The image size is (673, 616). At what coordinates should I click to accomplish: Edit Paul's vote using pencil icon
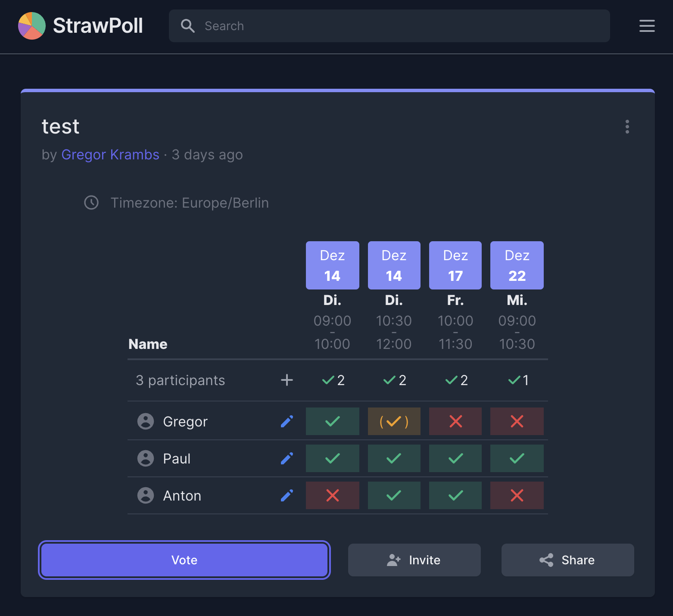pos(287,458)
